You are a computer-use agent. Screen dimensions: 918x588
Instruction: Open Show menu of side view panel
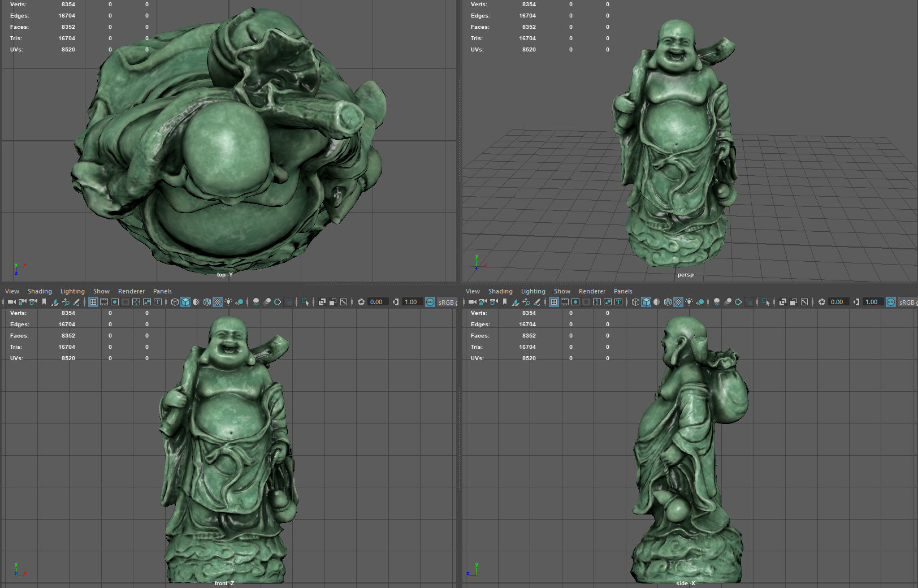click(x=562, y=291)
